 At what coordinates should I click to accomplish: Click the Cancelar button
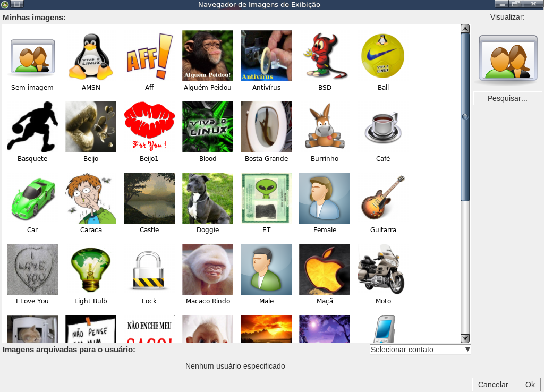(493, 385)
